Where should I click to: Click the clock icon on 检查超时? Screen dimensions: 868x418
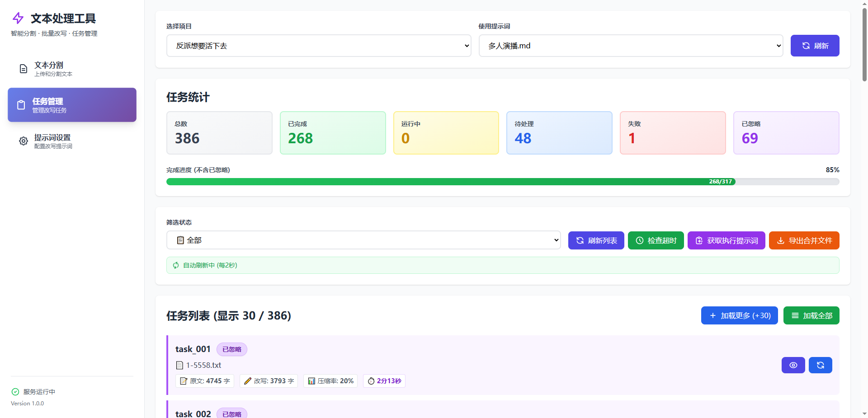[x=640, y=240]
